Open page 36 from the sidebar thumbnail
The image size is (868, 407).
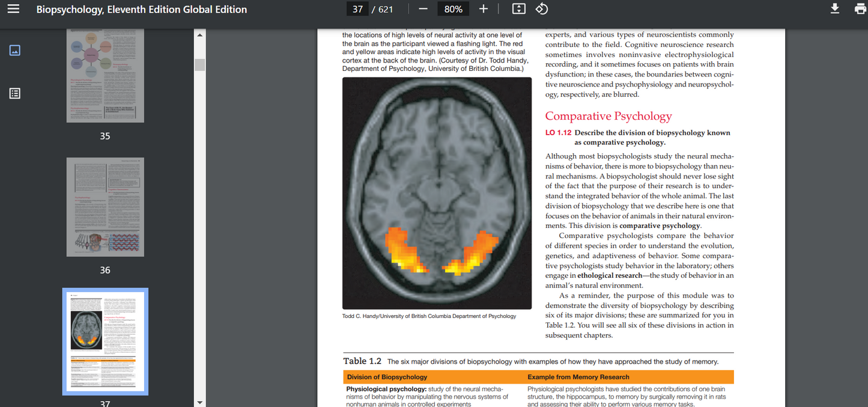pyautogui.click(x=105, y=207)
